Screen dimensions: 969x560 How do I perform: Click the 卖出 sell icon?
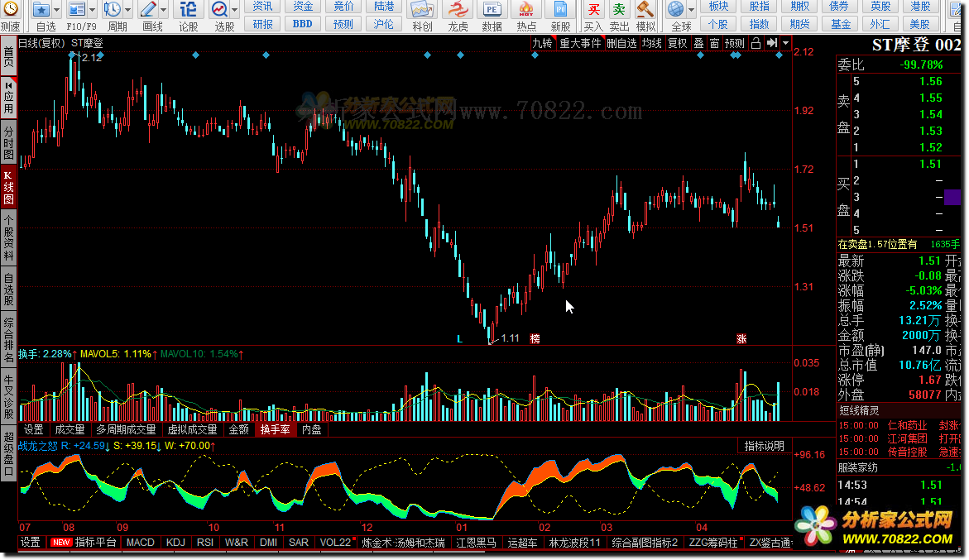click(619, 9)
